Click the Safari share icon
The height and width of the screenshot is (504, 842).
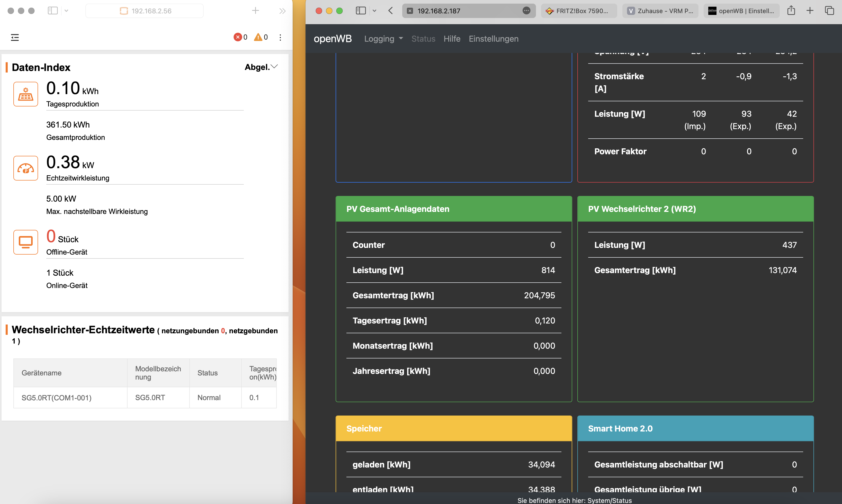(791, 11)
